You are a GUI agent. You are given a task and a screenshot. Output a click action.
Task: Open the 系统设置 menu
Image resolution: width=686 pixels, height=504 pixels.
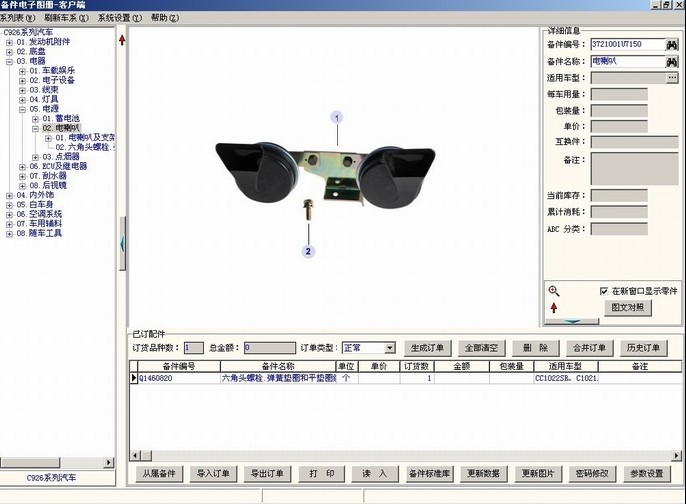[x=119, y=18]
